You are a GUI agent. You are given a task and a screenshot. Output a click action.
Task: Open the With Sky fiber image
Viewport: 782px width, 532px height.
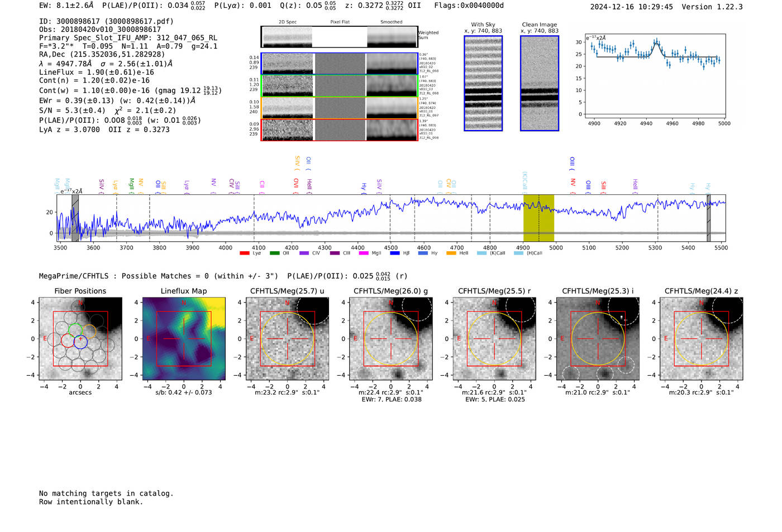[x=483, y=83]
